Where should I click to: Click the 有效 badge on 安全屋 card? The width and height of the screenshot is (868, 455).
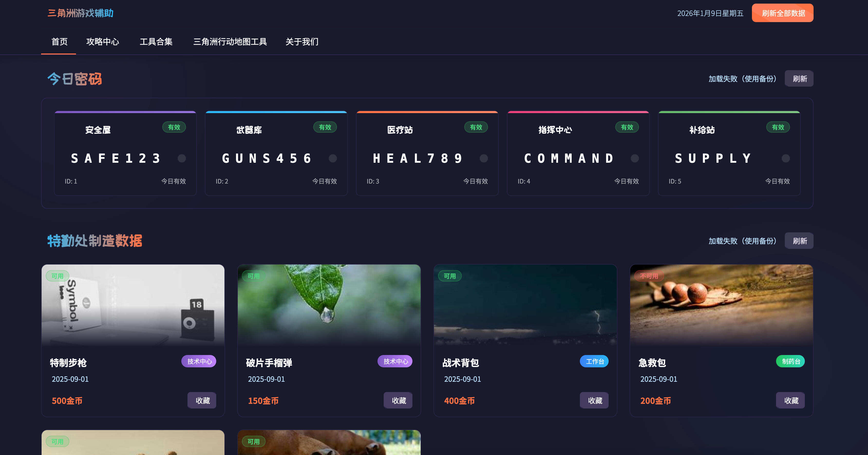(x=174, y=127)
